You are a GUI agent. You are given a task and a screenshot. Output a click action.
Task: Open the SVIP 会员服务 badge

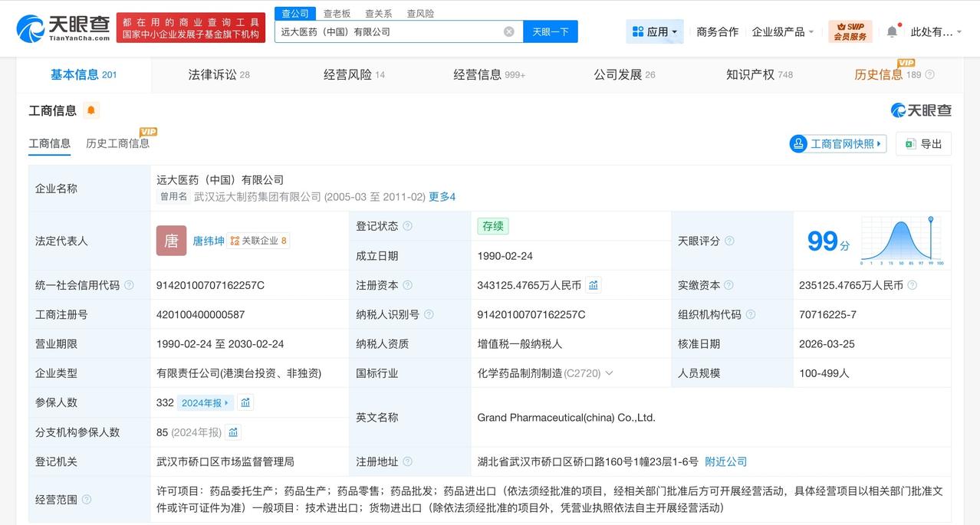tap(851, 31)
